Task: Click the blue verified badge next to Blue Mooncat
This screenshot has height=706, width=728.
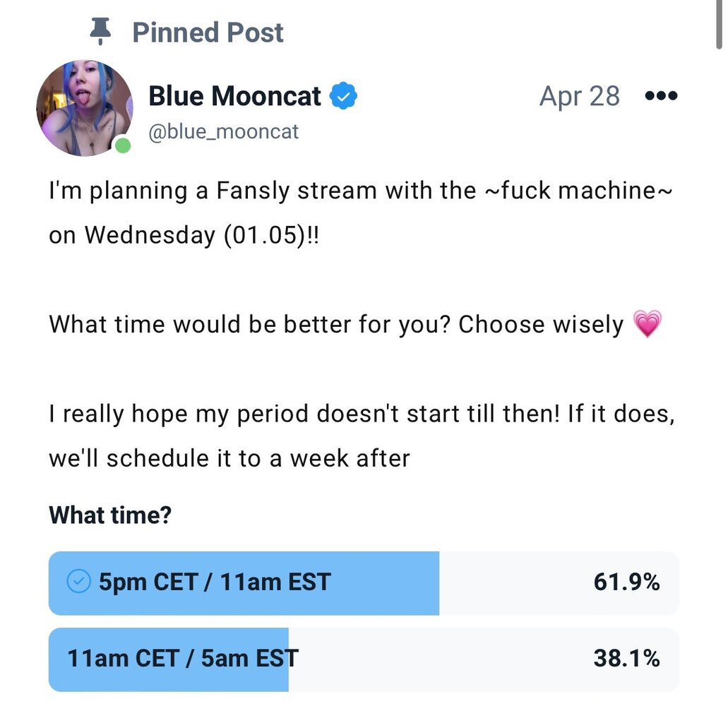Action: 344,96
